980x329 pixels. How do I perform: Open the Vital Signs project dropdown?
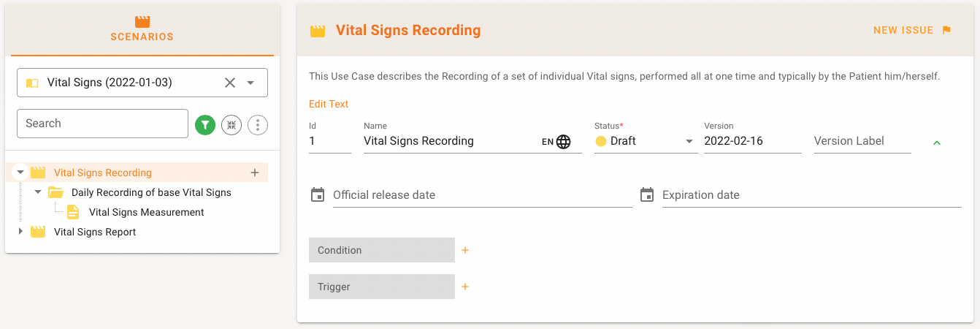(250, 83)
